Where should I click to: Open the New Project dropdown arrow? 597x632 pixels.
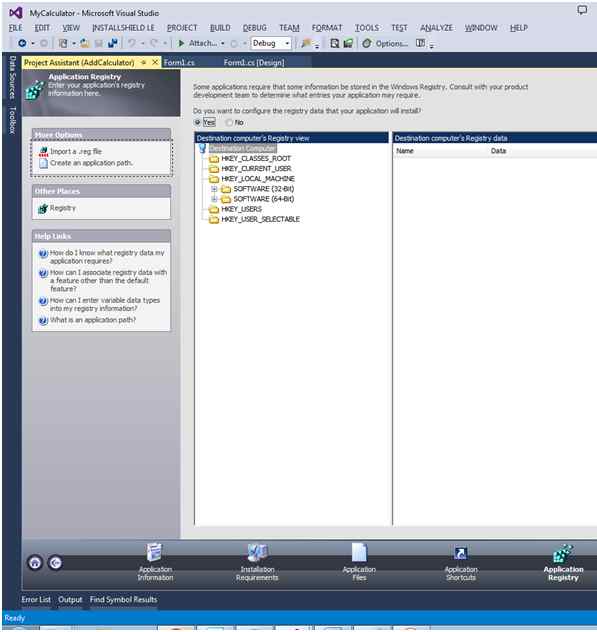tap(74, 43)
